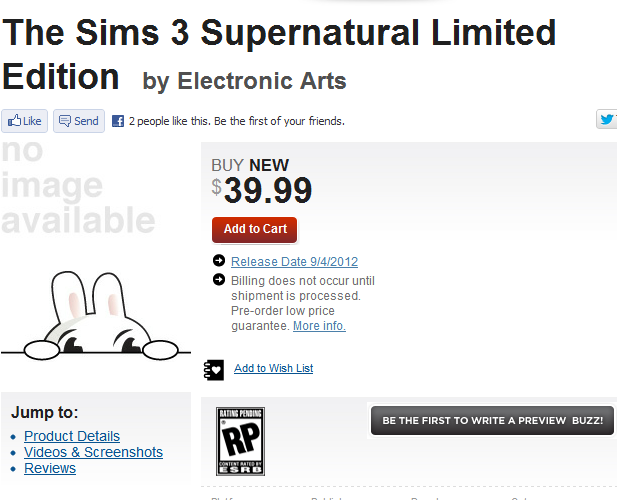Click the wish list notebook heart icon
The width and height of the screenshot is (617, 500).
(x=214, y=369)
